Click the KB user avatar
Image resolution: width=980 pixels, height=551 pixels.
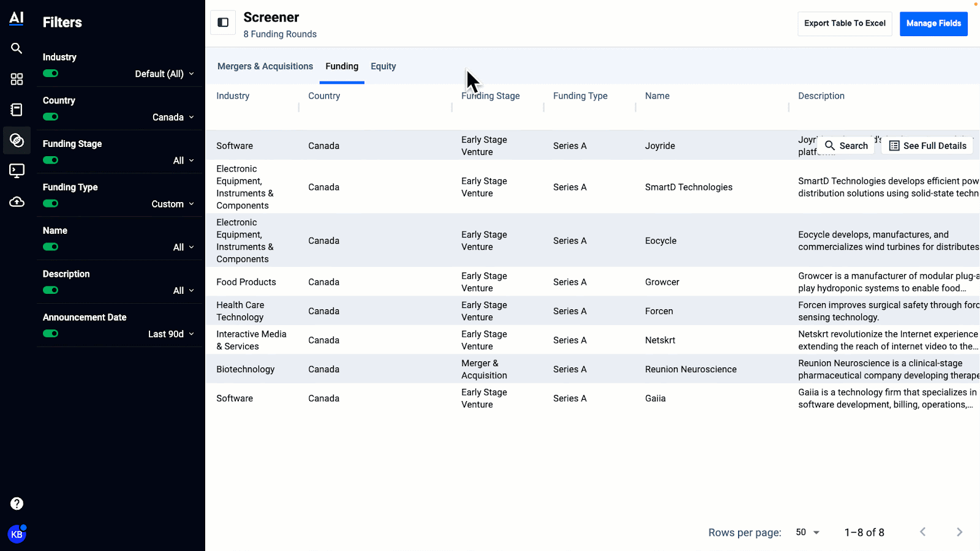tap(17, 534)
